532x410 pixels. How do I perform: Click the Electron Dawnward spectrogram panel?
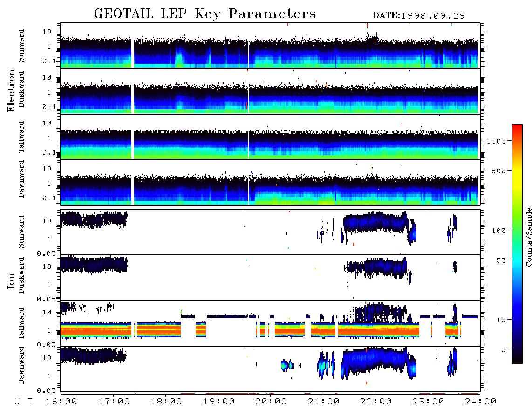point(270,182)
